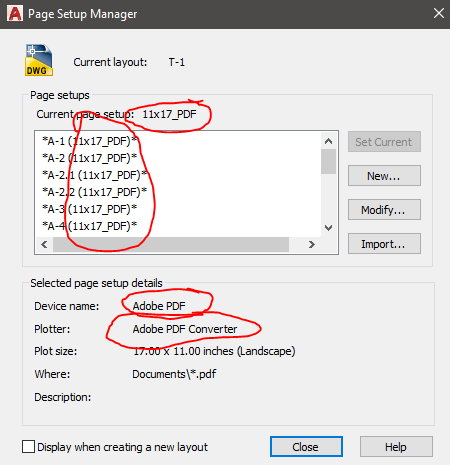The height and width of the screenshot is (465, 450).
Task: Highlight *A-3 (11x17_PDF)* list item
Action: click(90, 209)
